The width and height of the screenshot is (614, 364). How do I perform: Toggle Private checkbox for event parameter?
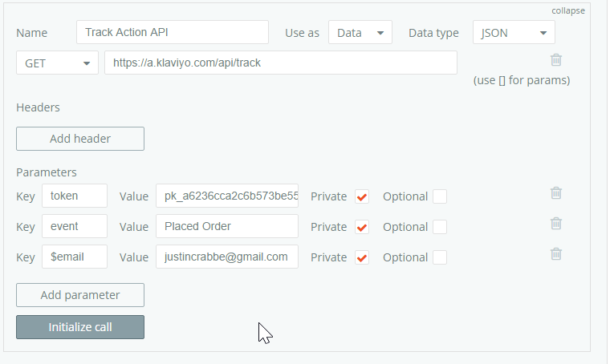(362, 227)
